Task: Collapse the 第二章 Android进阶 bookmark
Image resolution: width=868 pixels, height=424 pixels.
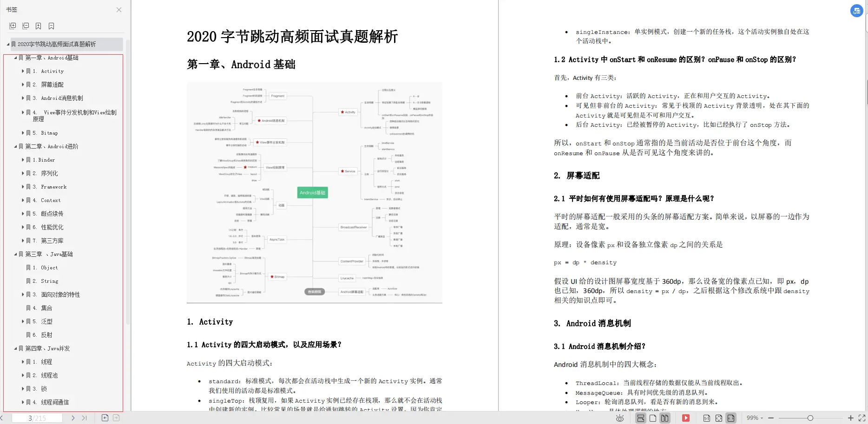Action: (x=15, y=146)
